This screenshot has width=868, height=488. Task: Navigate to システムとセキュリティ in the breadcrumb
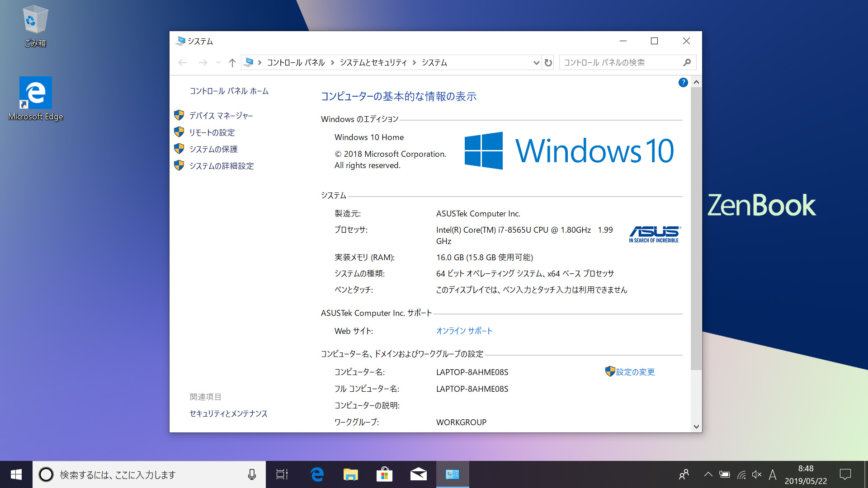[373, 62]
